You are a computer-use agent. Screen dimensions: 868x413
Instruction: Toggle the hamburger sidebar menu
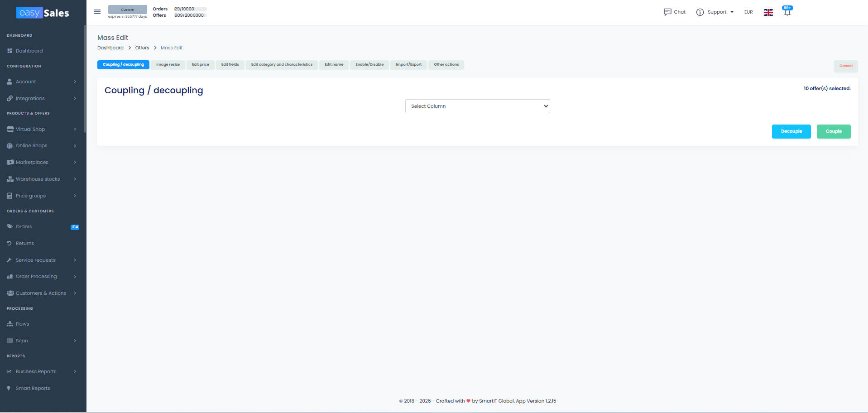click(x=97, y=12)
